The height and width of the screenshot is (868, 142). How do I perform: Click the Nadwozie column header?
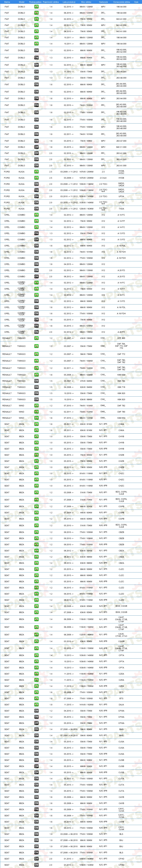pyautogui.click(x=104, y=2)
